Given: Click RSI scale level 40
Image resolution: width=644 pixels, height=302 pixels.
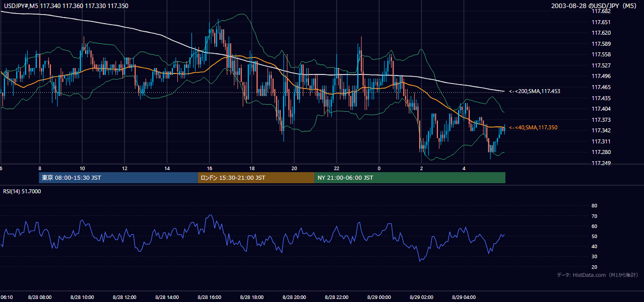Looking at the screenshot, I should click(x=594, y=246).
